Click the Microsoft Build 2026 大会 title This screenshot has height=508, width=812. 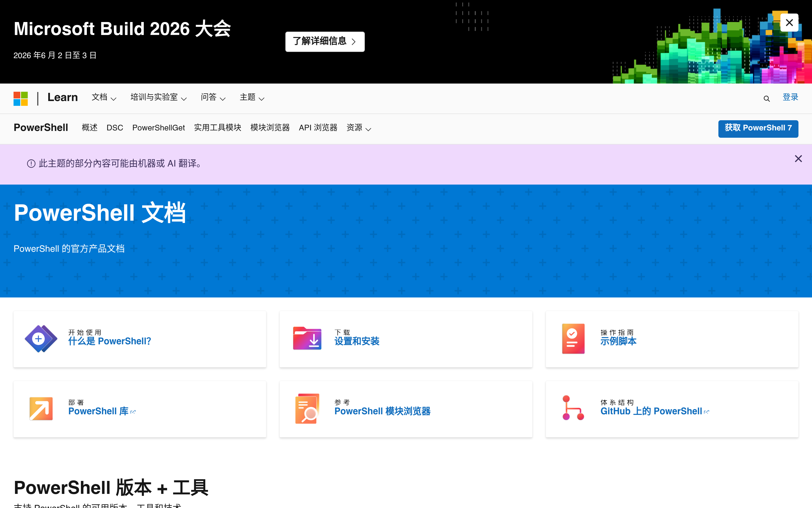pyautogui.click(x=122, y=29)
